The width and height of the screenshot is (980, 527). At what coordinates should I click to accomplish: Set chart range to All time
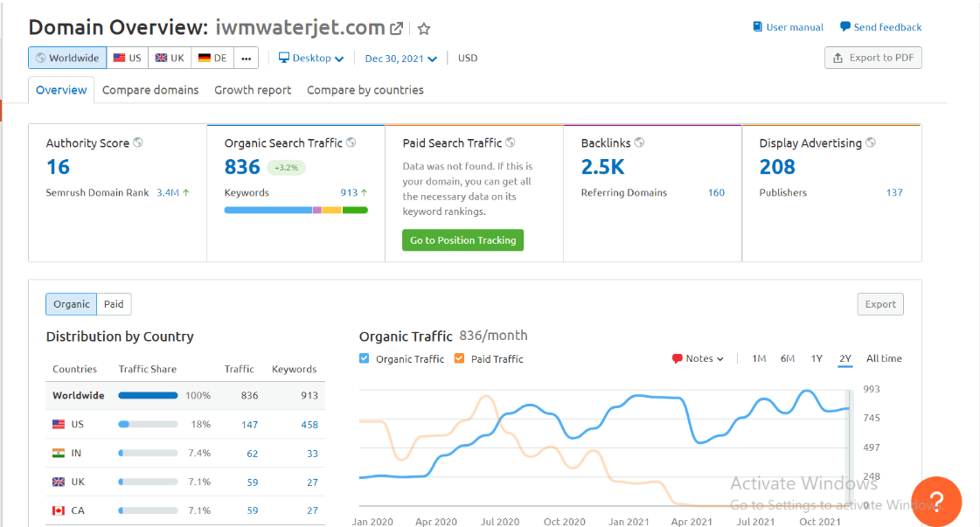point(884,359)
